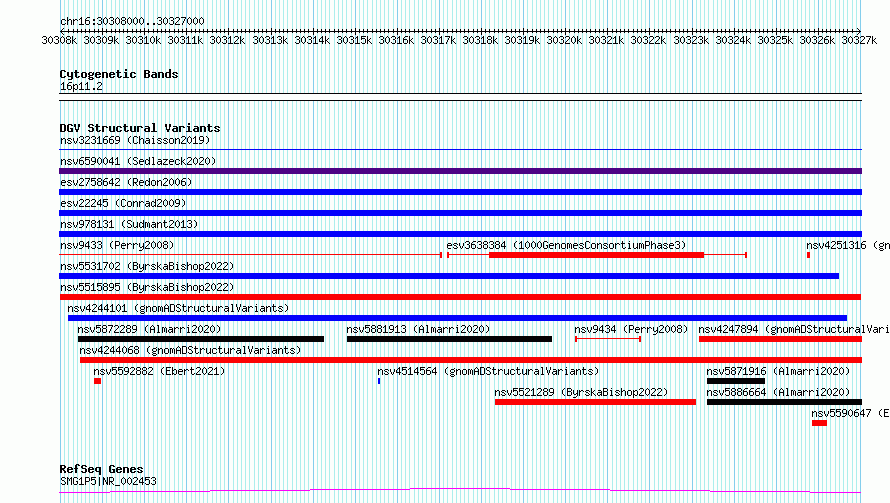Click the nsv6590041 (Sedlazeck2020) label

point(138,161)
